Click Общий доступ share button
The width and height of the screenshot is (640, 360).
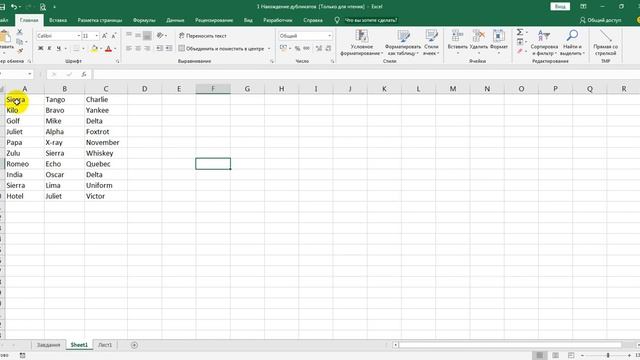click(x=601, y=20)
